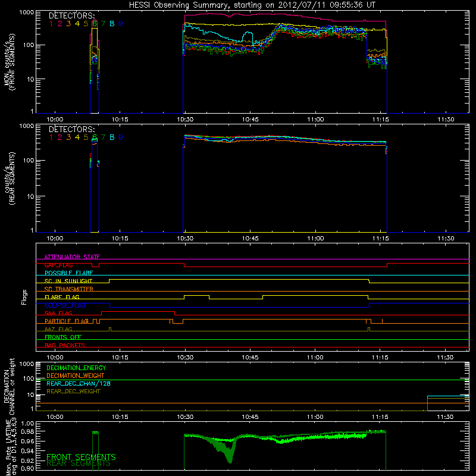Click the FLARE_FLAG label
476x476 pixels.
(x=62, y=297)
